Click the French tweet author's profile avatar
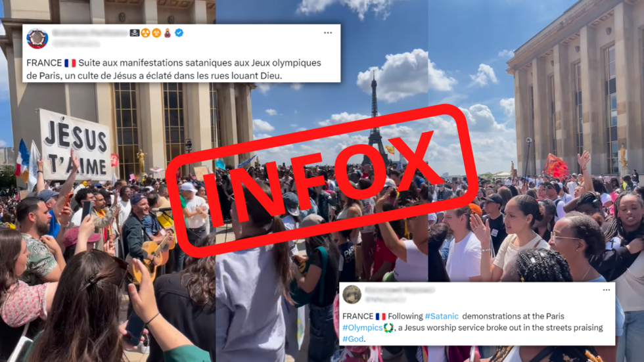The height and width of the screenshot is (362, 644). pos(37,38)
